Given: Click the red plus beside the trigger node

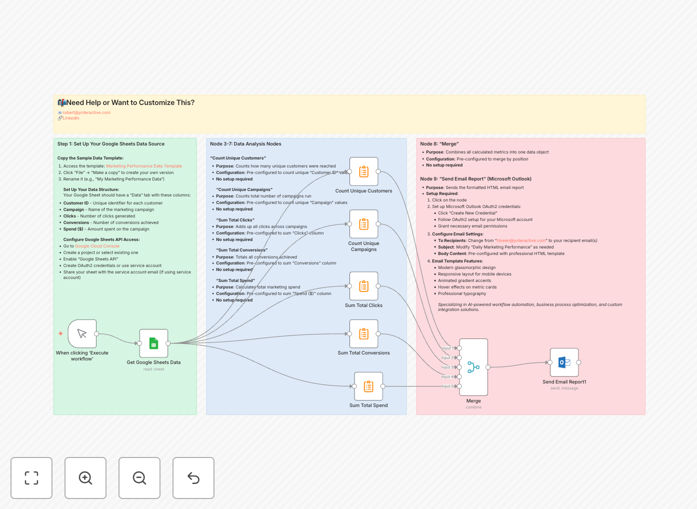Looking at the screenshot, I should click(61, 333).
